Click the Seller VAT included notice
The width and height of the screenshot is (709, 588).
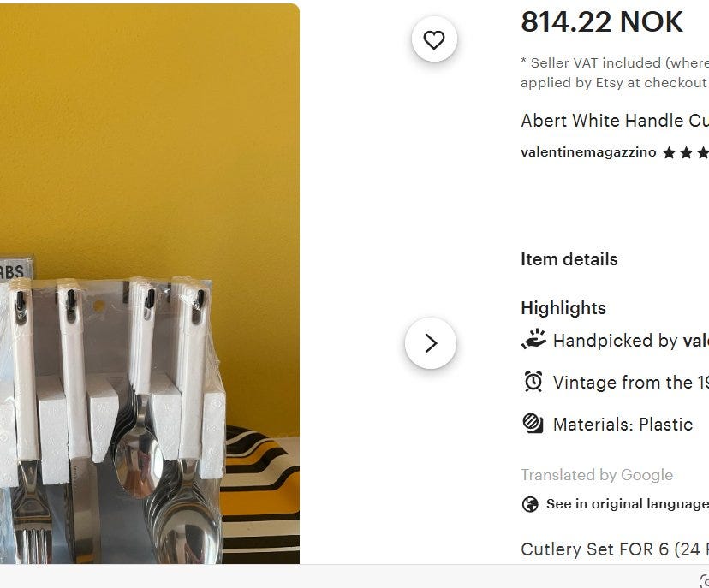(x=615, y=73)
